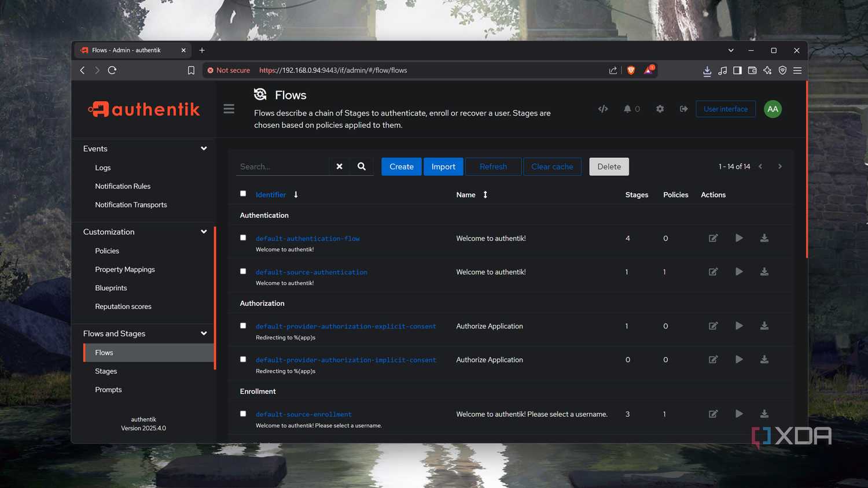Open browser tab list chevron
This screenshot has height=488, width=868.
tap(731, 50)
